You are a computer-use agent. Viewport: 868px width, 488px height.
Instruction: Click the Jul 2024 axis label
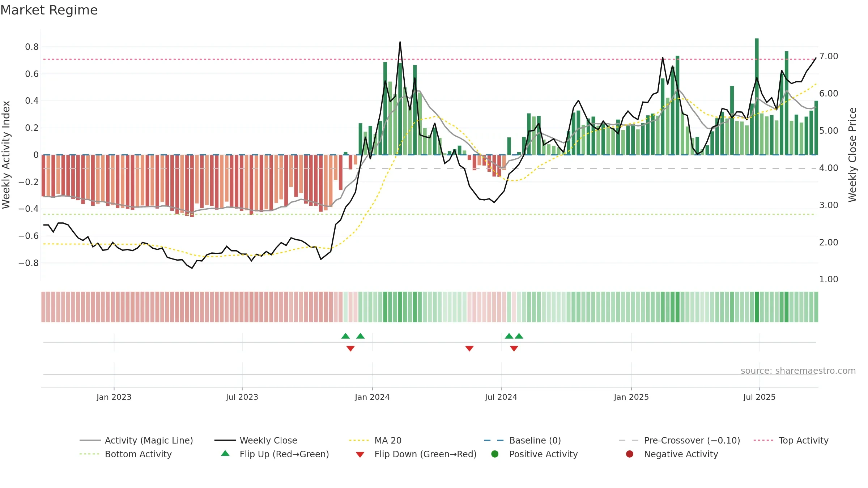click(x=501, y=397)
